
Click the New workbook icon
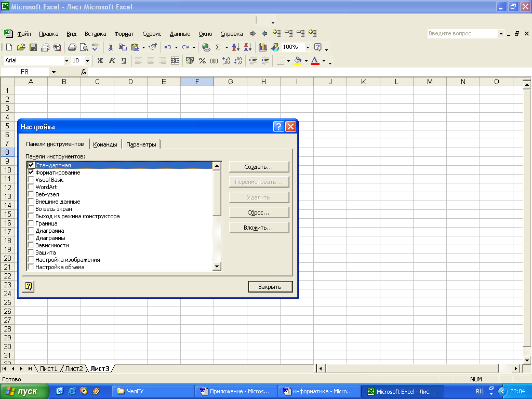(x=9, y=47)
